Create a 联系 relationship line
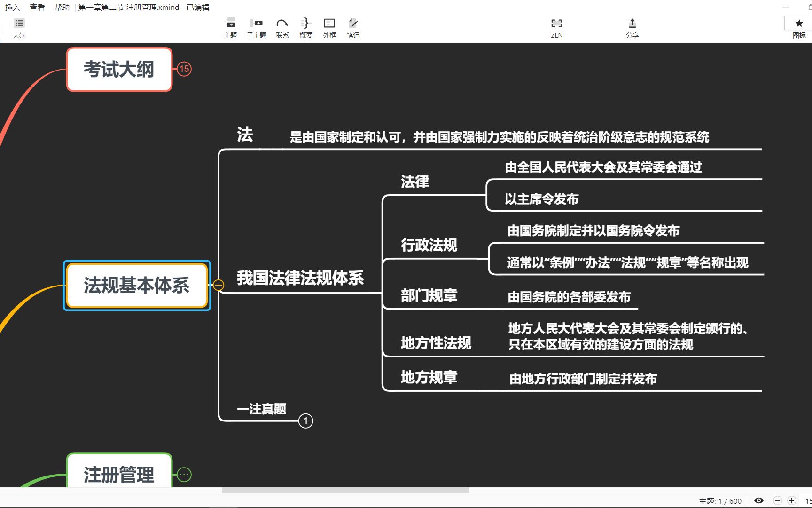This screenshot has height=508, width=812. [282, 28]
